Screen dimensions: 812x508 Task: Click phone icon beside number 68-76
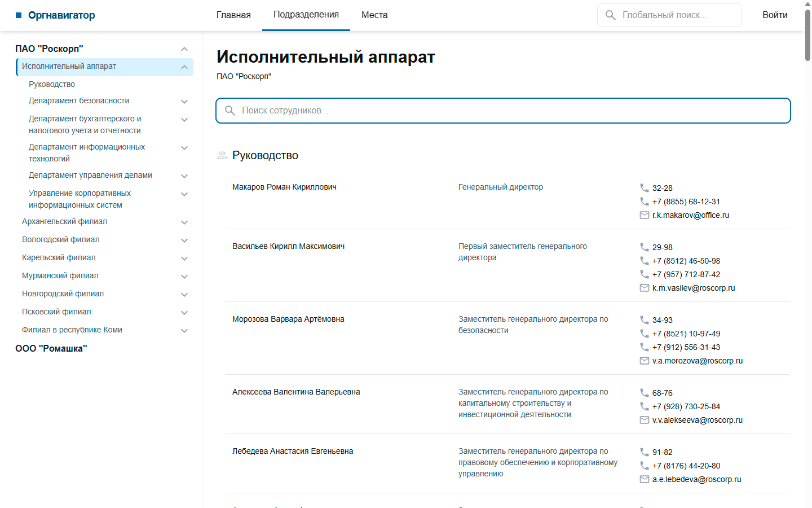645,393
